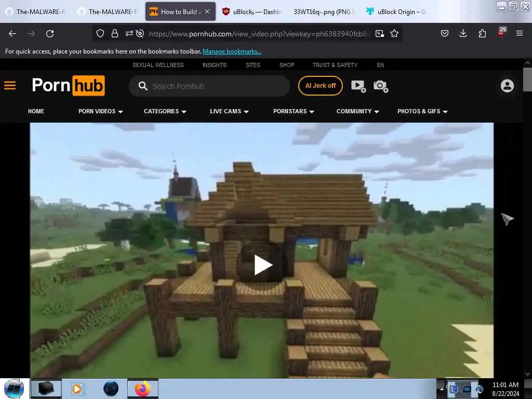Open the tracking protection shield icon
The image size is (532, 399).
(x=100, y=34)
